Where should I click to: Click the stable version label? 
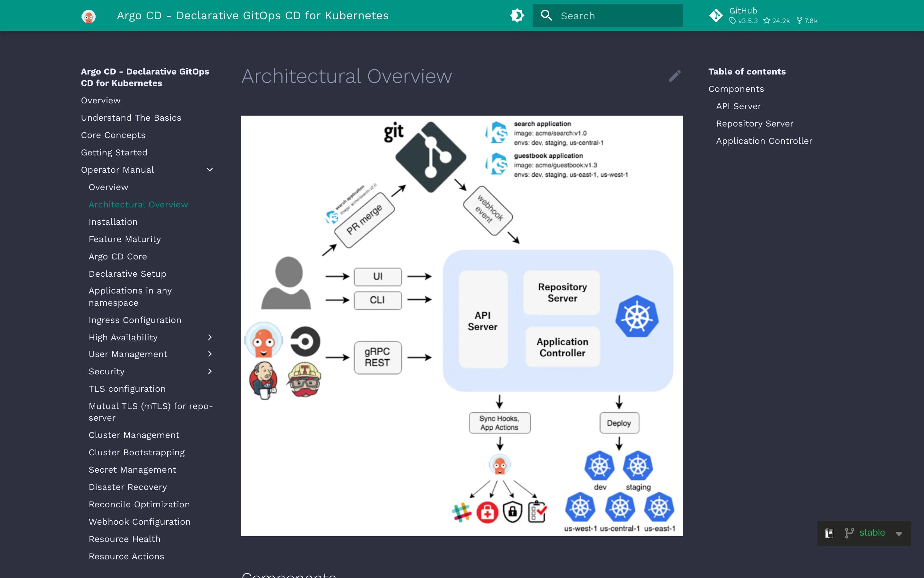click(872, 532)
